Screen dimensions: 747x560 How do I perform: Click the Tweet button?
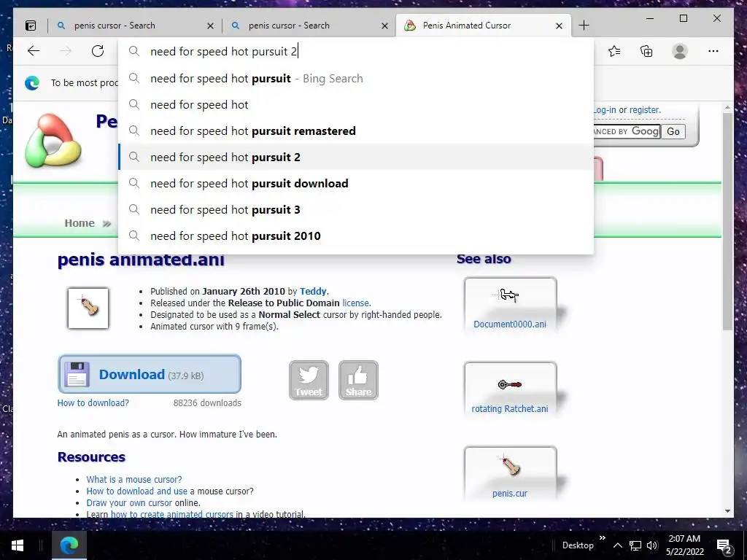(x=309, y=380)
